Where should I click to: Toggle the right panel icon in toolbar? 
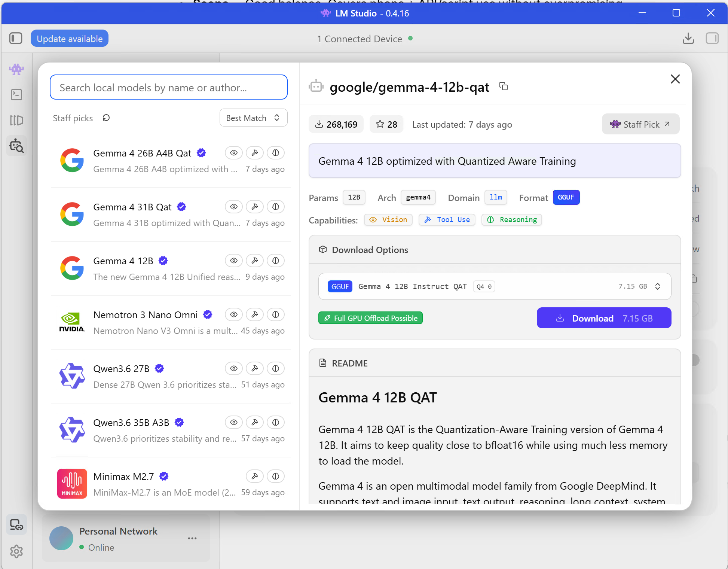tap(712, 39)
